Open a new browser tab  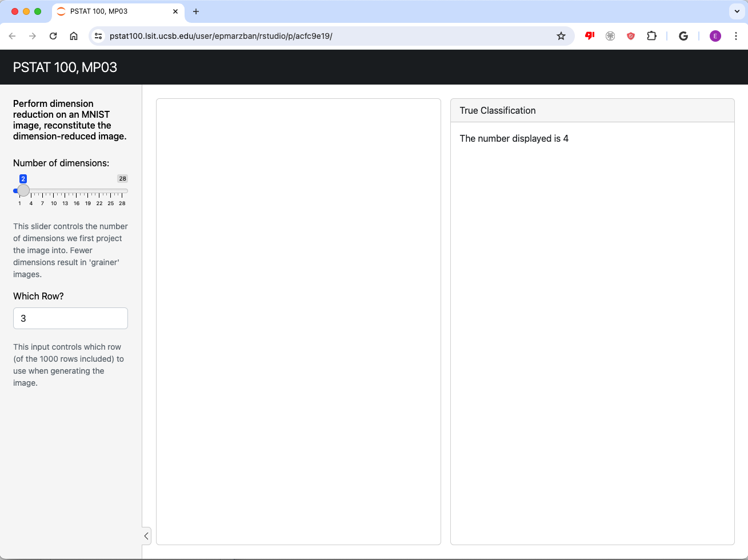click(196, 11)
